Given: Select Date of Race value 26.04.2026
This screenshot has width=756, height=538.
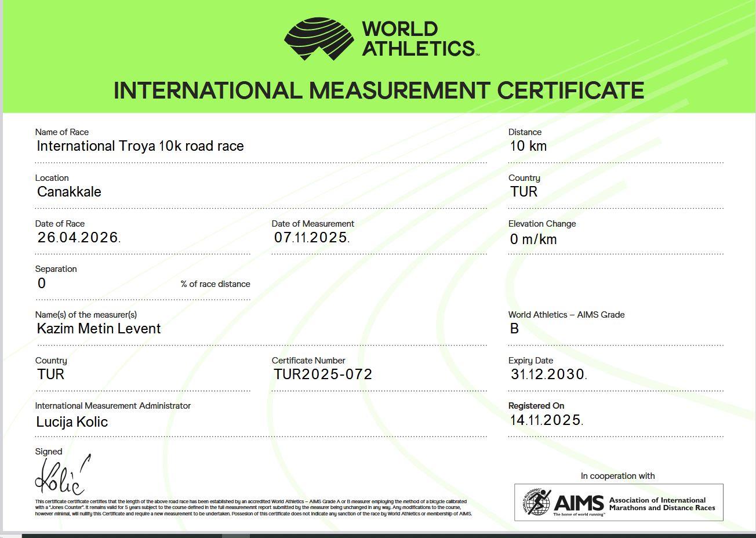Looking at the screenshot, I should 78,238.
